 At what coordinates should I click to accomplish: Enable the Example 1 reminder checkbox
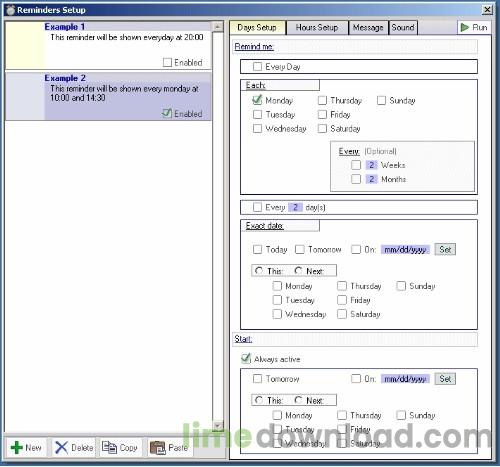(167, 62)
